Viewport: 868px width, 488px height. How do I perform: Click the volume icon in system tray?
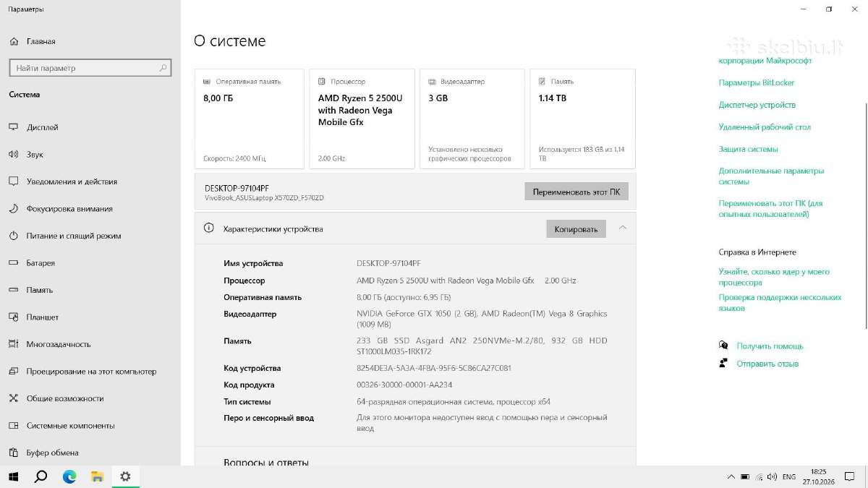pyautogui.click(x=773, y=477)
